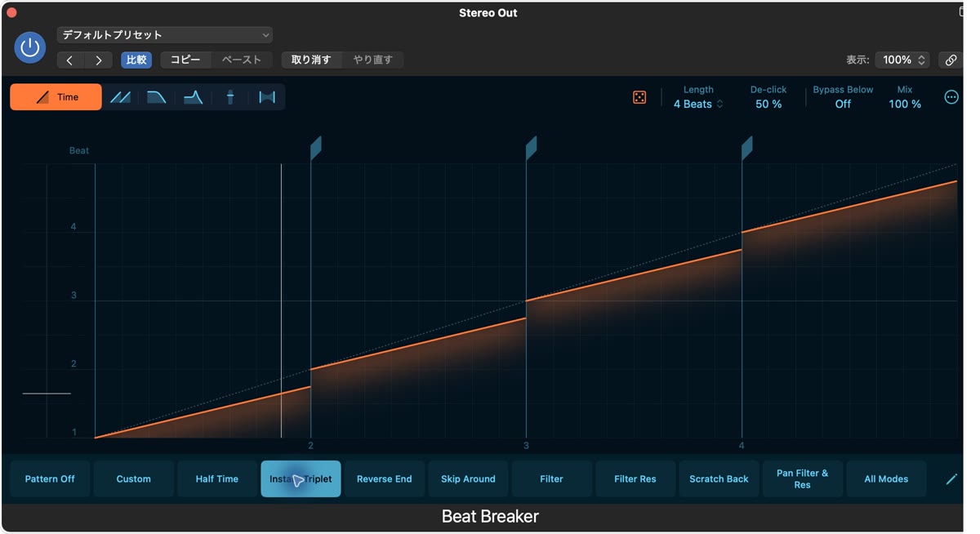Select the Instant Triplet pattern
Image resolution: width=980 pixels, height=534 pixels.
tap(301, 479)
